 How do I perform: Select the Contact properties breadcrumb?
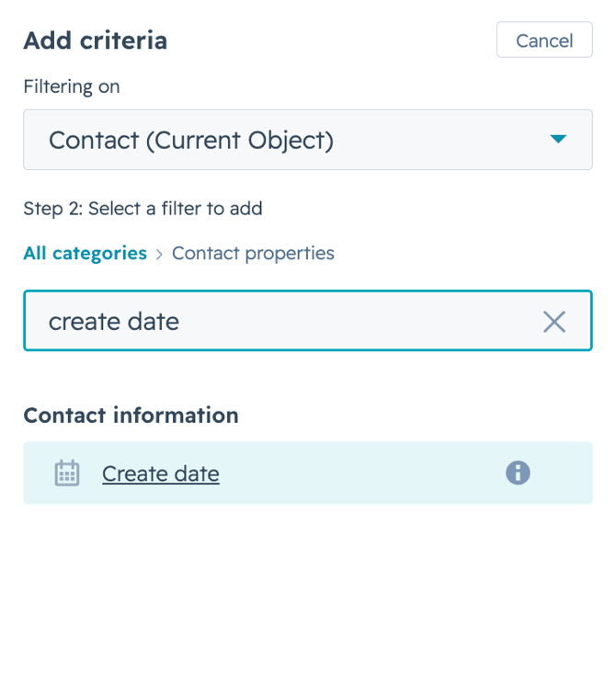(253, 253)
